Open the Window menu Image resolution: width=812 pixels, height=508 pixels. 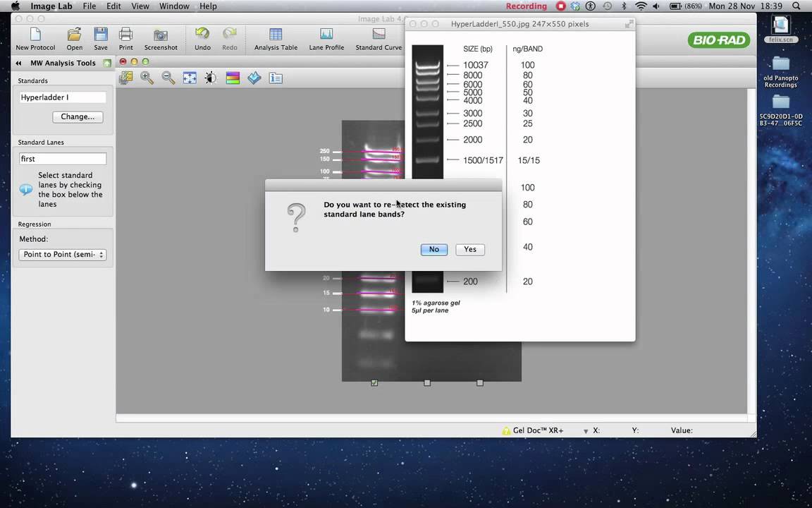174,6
